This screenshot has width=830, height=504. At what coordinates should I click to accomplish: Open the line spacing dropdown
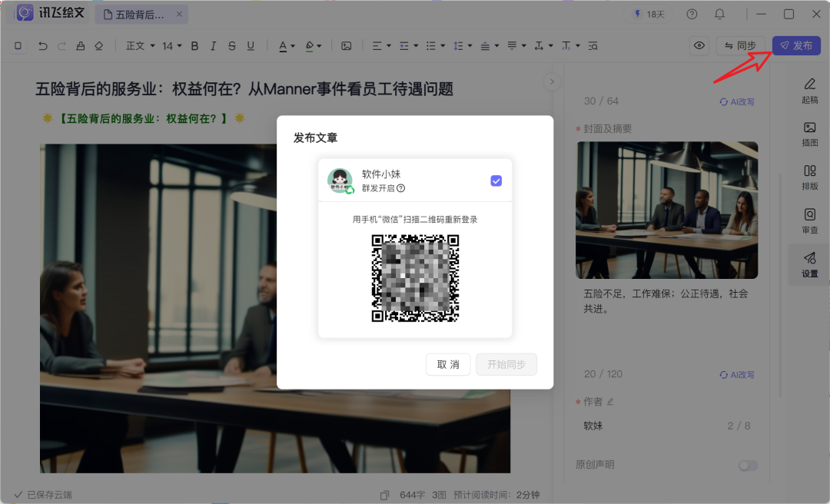[x=462, y=46]
